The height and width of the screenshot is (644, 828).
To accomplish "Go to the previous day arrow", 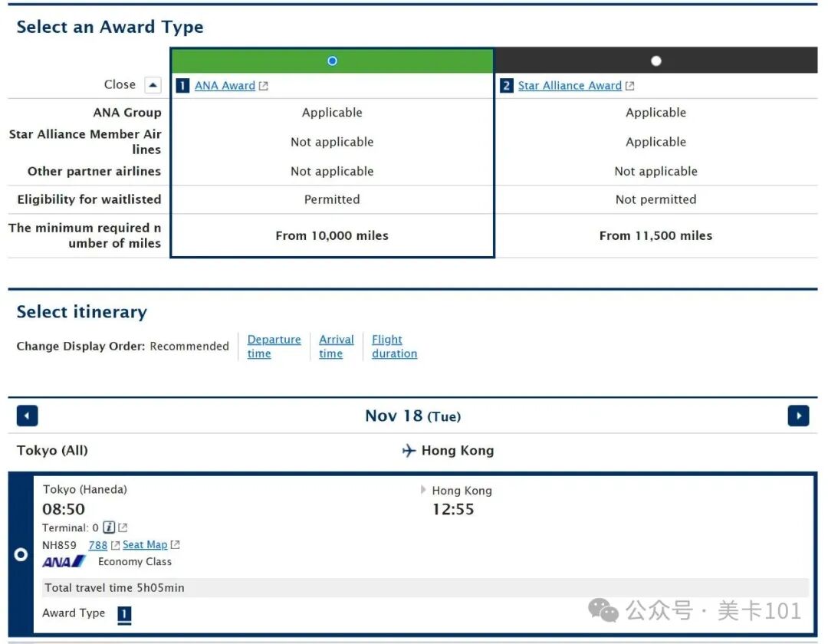I will tap(27, 416).
